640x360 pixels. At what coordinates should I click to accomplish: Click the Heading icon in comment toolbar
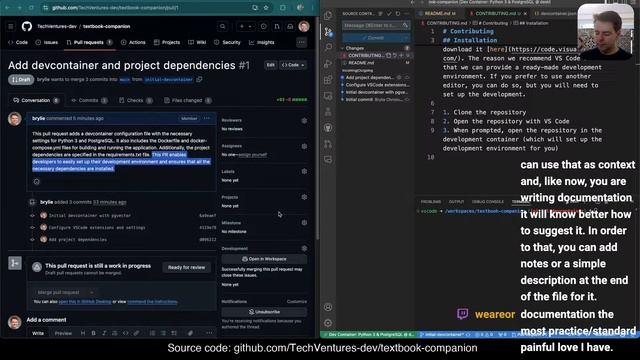click(83, 333)
